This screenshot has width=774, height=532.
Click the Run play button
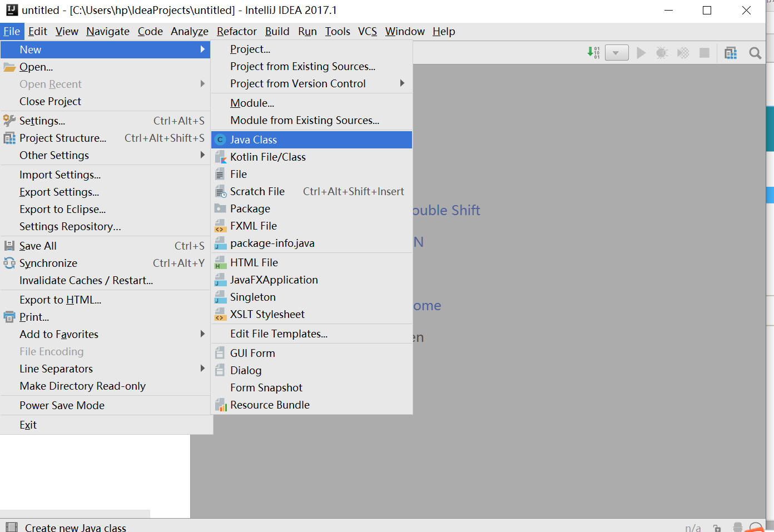(x=641, y=53)
